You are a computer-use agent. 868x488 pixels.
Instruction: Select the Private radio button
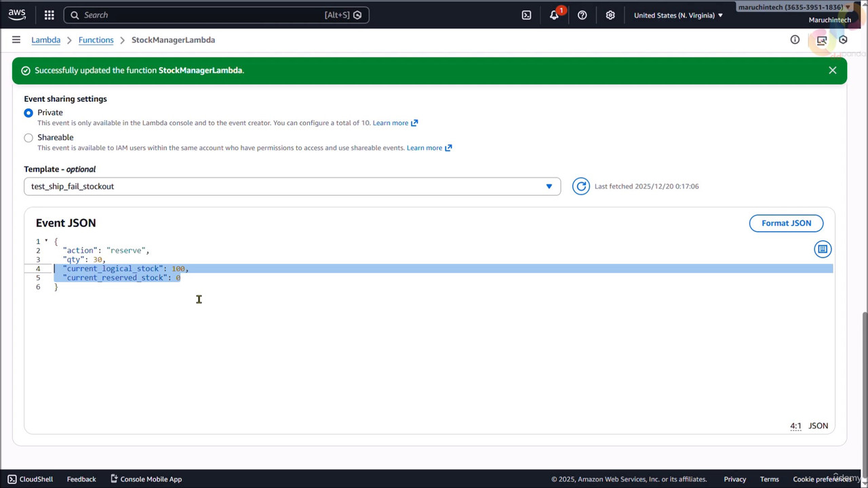pos(28,113)
